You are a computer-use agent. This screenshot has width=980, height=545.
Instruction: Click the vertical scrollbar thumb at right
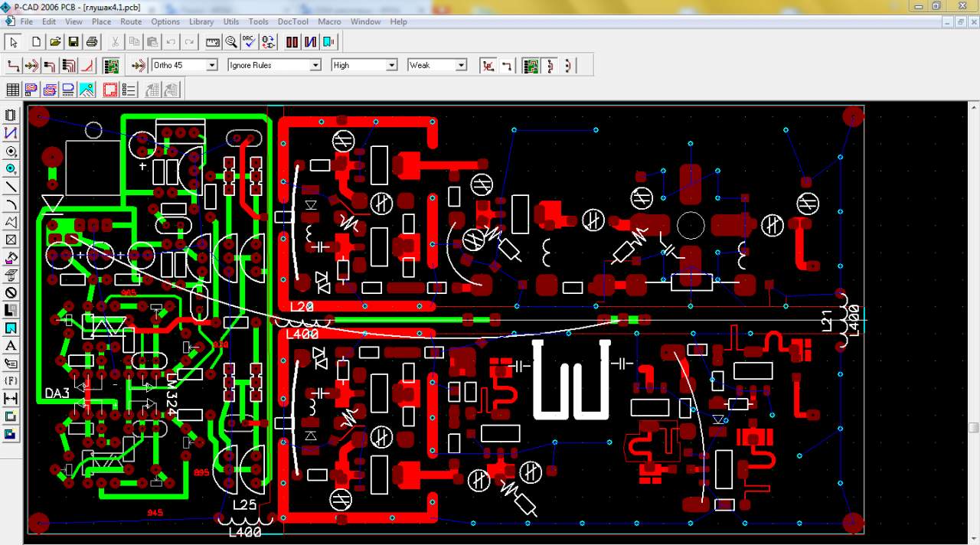click(973, 427)
